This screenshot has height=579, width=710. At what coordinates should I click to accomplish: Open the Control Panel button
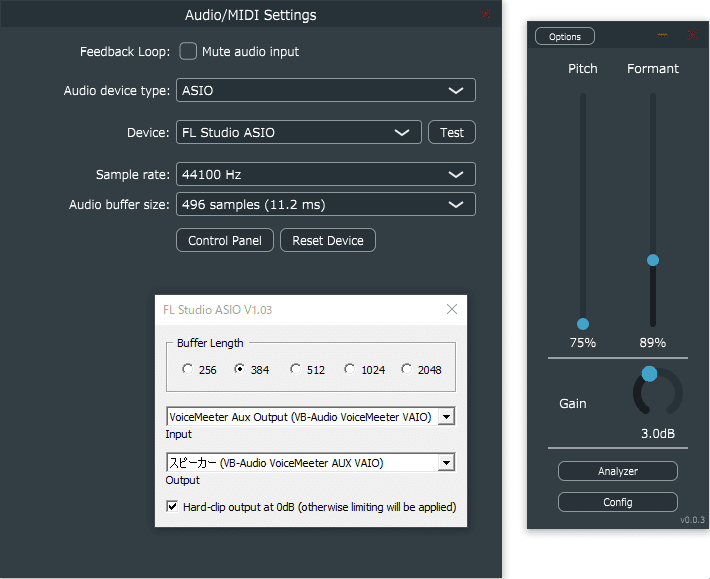(225, 240)
